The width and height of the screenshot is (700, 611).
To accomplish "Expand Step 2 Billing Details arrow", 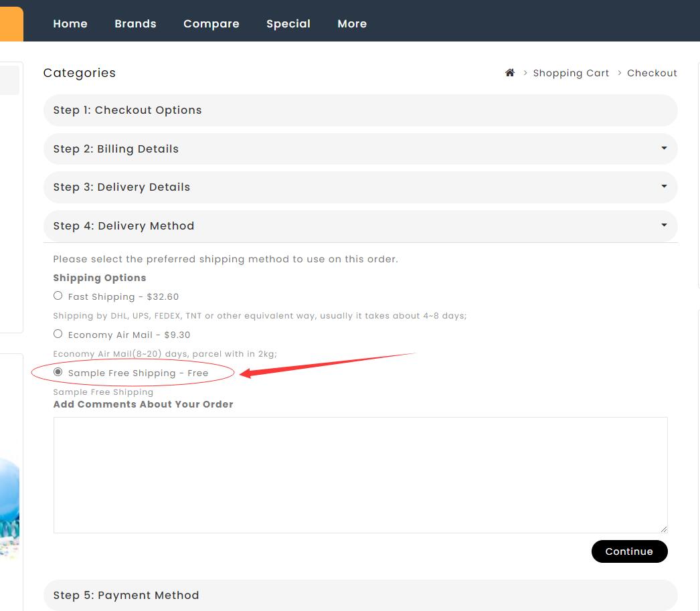I will (665, 148).
